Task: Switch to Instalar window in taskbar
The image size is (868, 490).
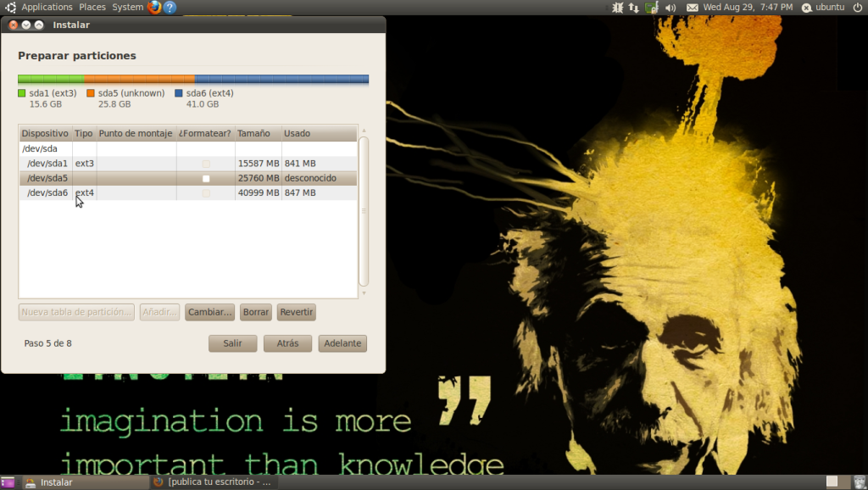Action: [x=85, y=482]
